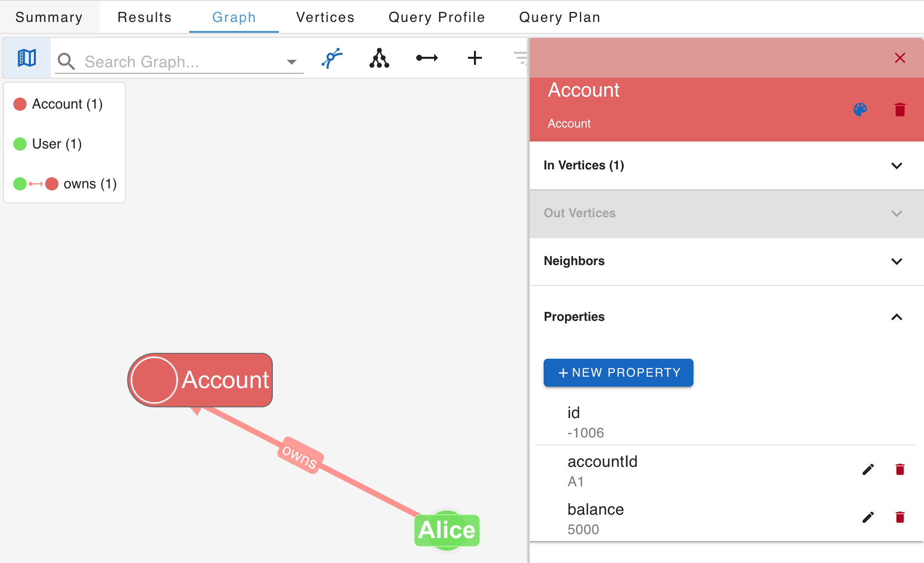The image size is (924, 563).
Task: Click the edge creation arrow tool
Action: (x=427, y=58)
